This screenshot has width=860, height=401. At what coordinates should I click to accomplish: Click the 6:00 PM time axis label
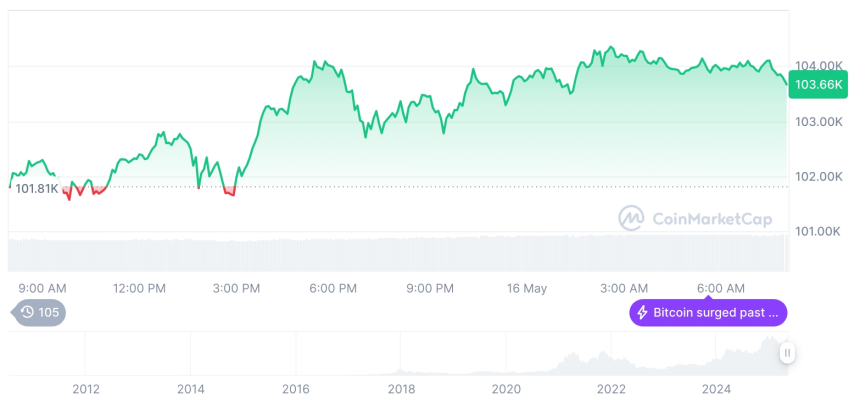pos(333,288)
